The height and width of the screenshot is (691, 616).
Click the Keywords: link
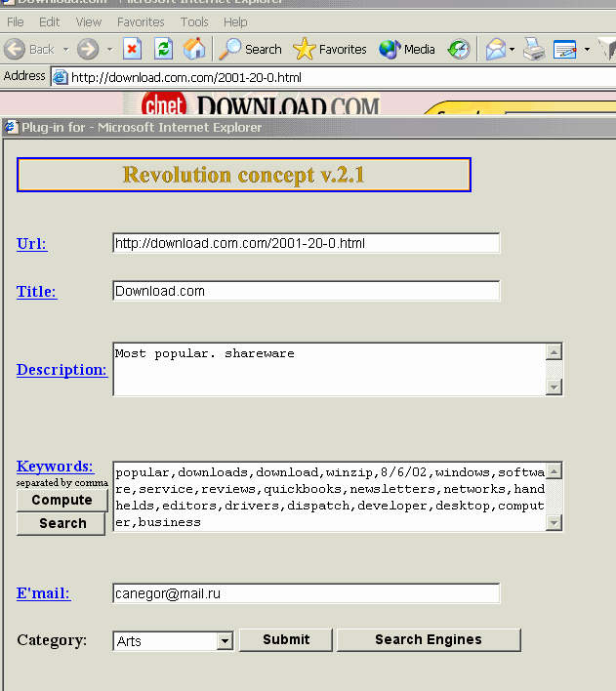click(x=55, y=467)
